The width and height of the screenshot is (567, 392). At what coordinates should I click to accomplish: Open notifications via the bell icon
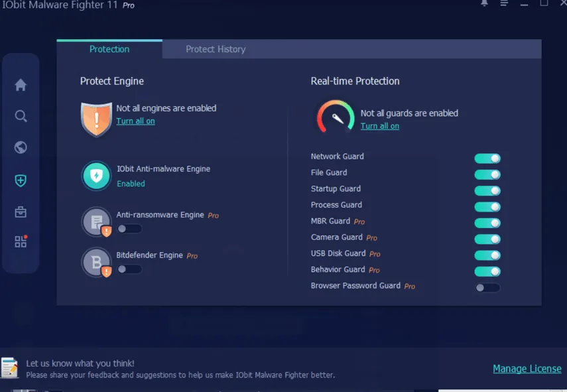coord(483,5)
